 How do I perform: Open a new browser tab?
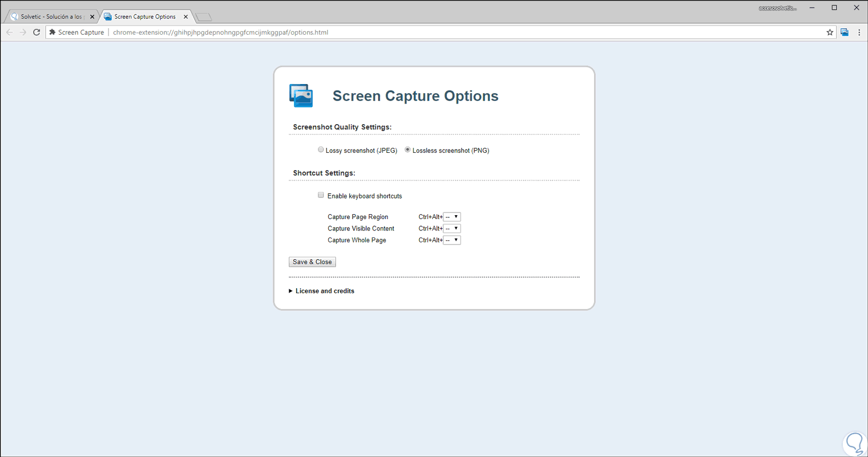pos(203,17)
